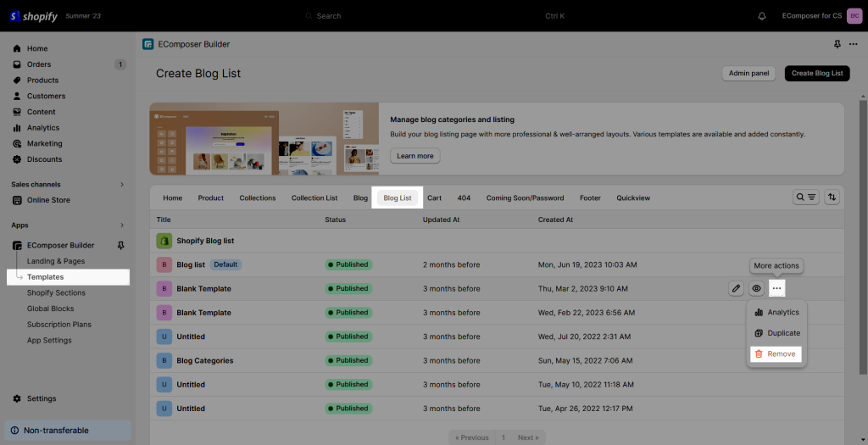Click the Next pagination button
This screenshot has width=868, height=445.
point(529,437)
